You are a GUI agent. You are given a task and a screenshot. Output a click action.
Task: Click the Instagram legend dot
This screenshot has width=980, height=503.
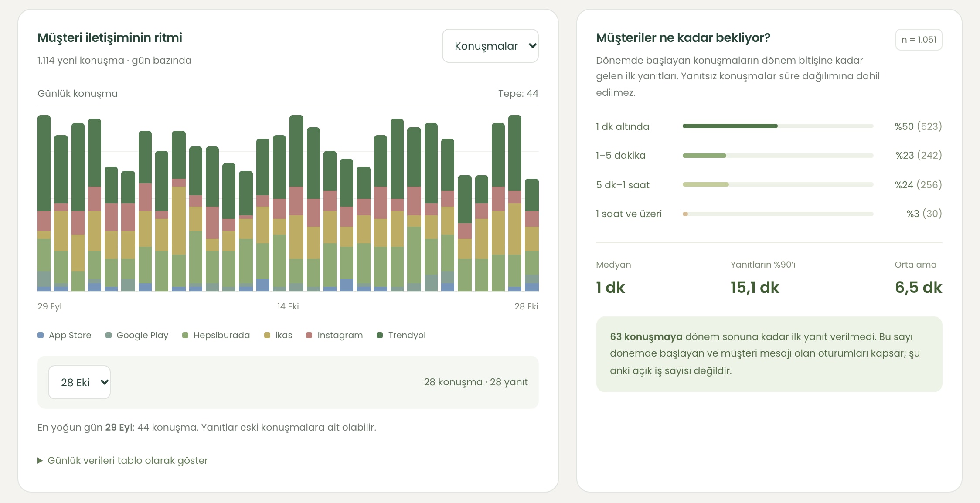click(x=309, y=335)
